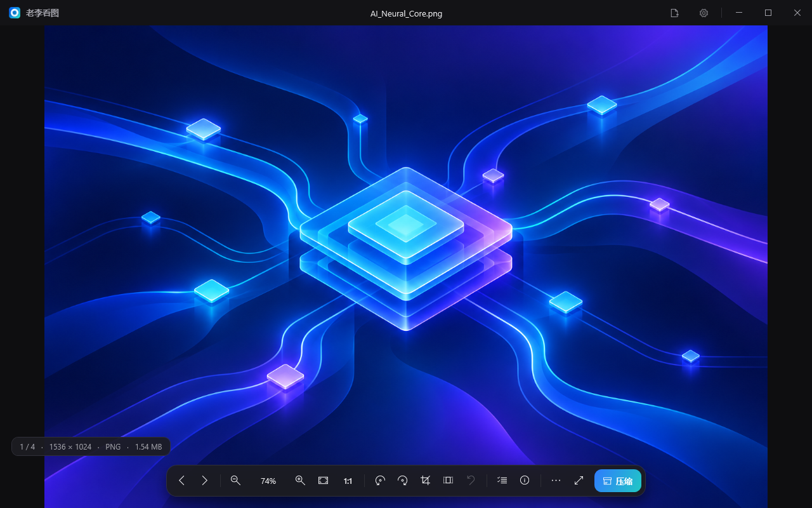Click the flip image icon
The width and height of the screenshot is (812, 508).
pyautogui.click(x=448, y=481)
